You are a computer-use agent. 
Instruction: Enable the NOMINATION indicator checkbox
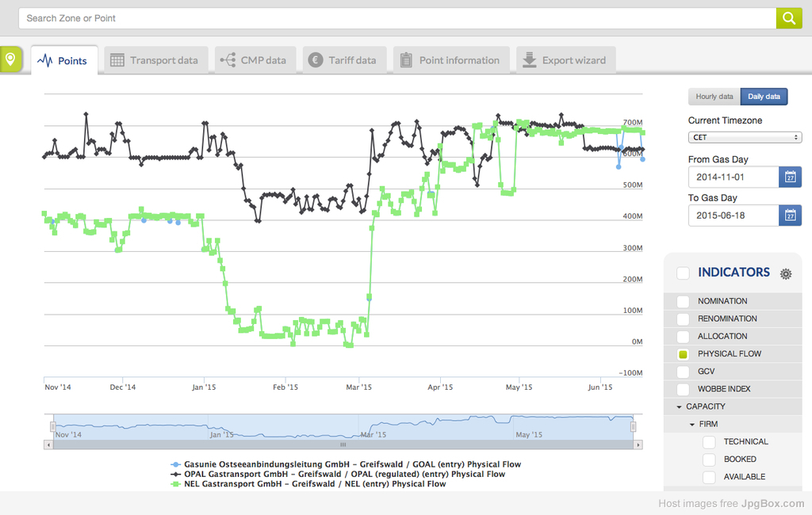pyautogui.click(x=683, y=301)
